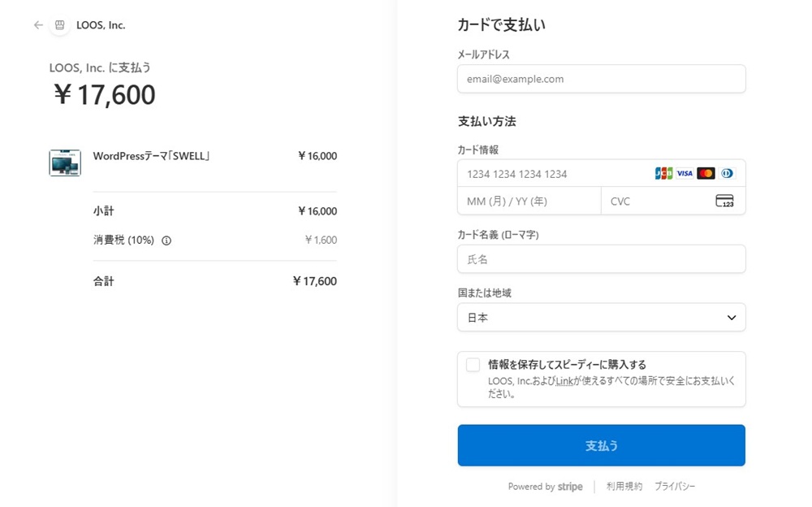Open the 利用規約 terms link
Image resolution: width=812 pixels, height=507 pixels.
point(624,487)
